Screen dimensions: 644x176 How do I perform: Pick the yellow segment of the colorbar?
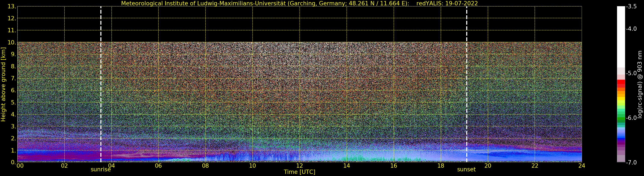tap(621, 98)
